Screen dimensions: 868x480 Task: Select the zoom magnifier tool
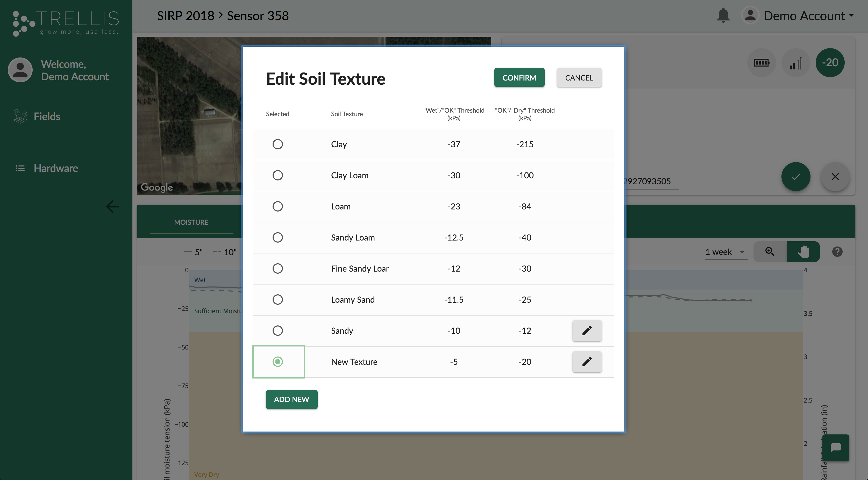pos(770,251)
